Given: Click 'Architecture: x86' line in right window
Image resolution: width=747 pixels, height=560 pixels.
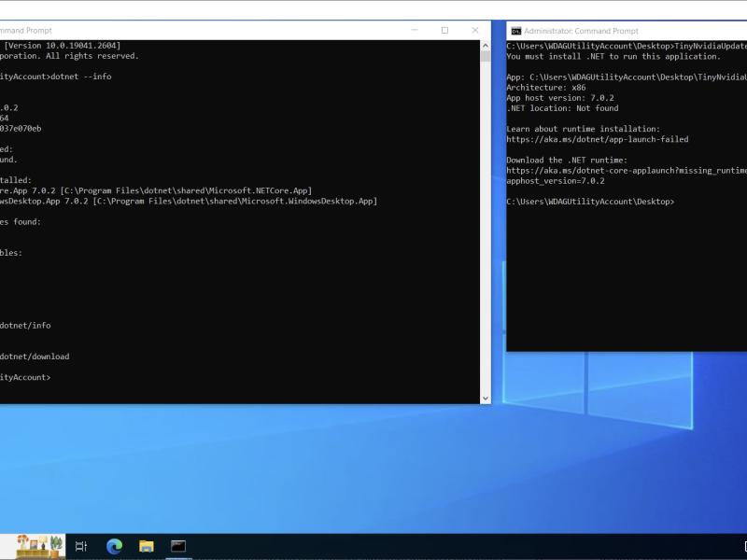Looking at the screenshot, I should point(546,87).
